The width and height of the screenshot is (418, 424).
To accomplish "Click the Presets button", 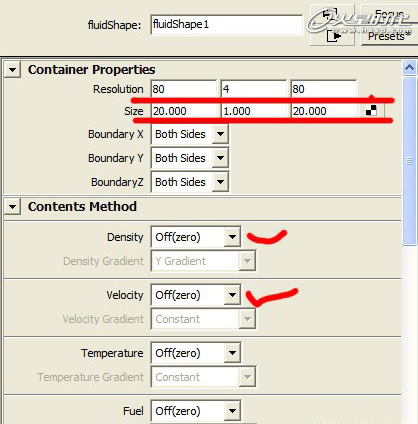I will [x=390, y=36].
